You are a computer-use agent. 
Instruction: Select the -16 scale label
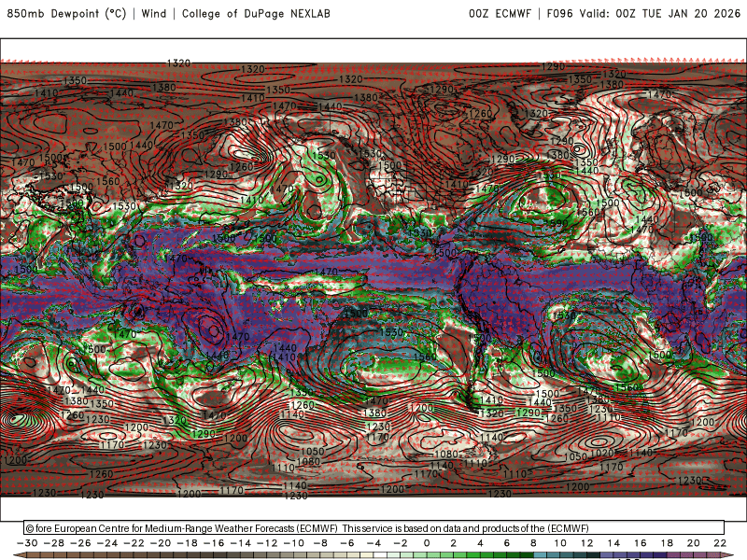(x=214, y=543)
